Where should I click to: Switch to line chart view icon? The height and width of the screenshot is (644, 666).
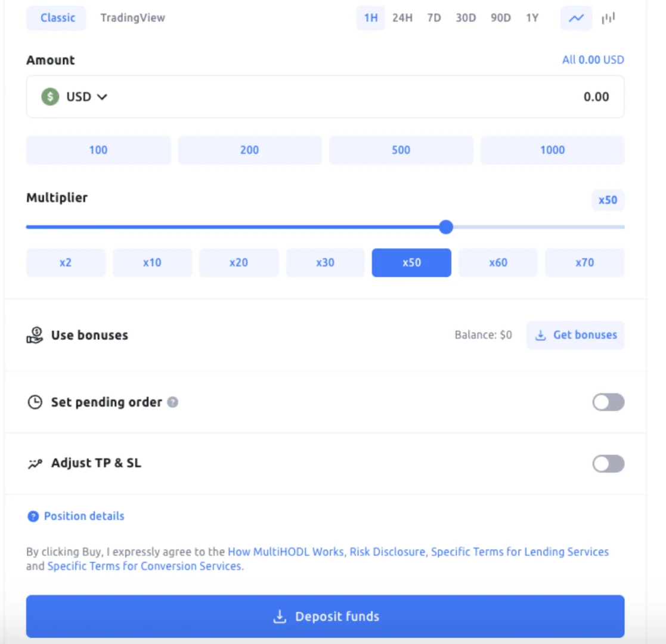576,18
